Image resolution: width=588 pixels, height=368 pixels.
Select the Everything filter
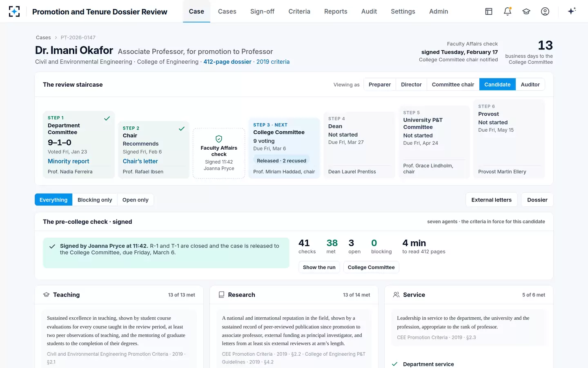[53, 200]
